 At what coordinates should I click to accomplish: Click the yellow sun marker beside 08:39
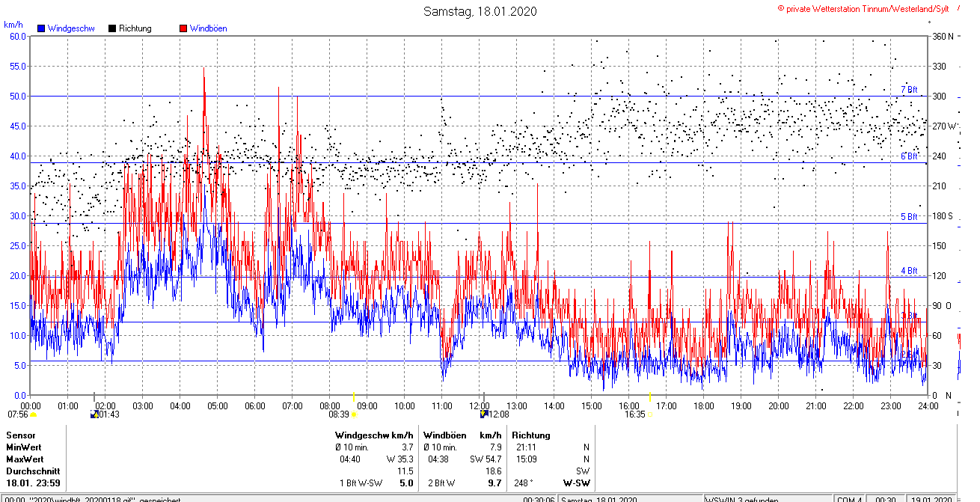pyautogui.click(x=354, y=414)
